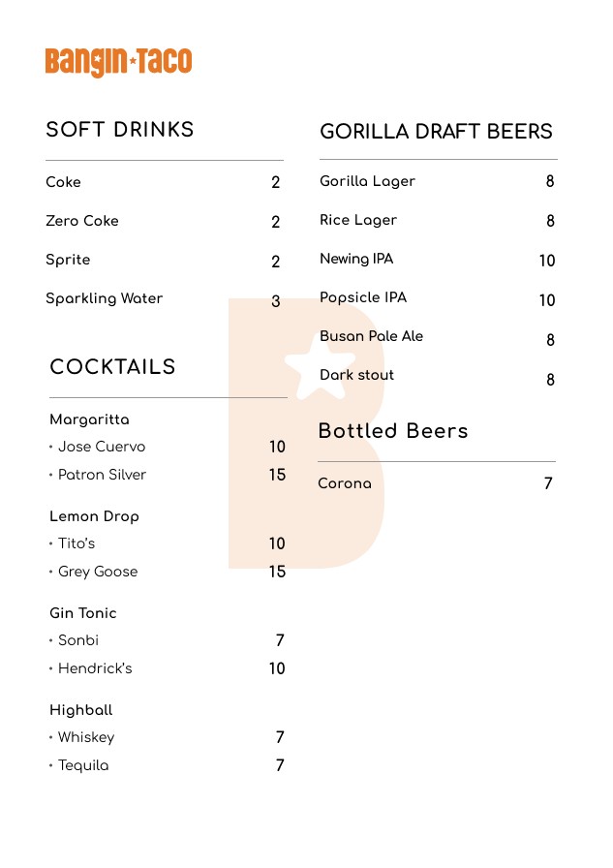Screen dimensions: 613x868
Task: Click the Grey Goose option
Action: (x=98, y=572)
